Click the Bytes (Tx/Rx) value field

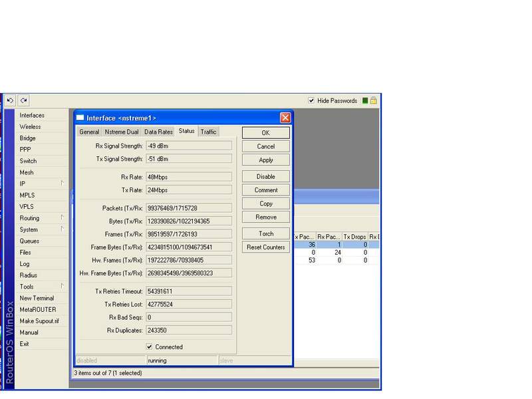189,221
